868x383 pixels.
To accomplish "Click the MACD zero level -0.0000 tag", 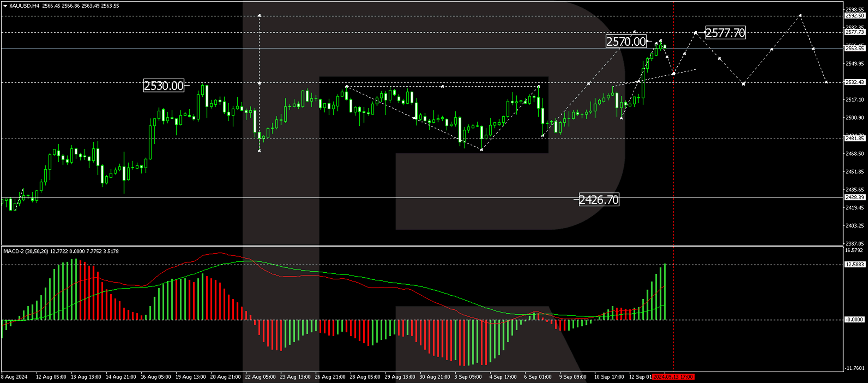I will (x=854, y=320).
